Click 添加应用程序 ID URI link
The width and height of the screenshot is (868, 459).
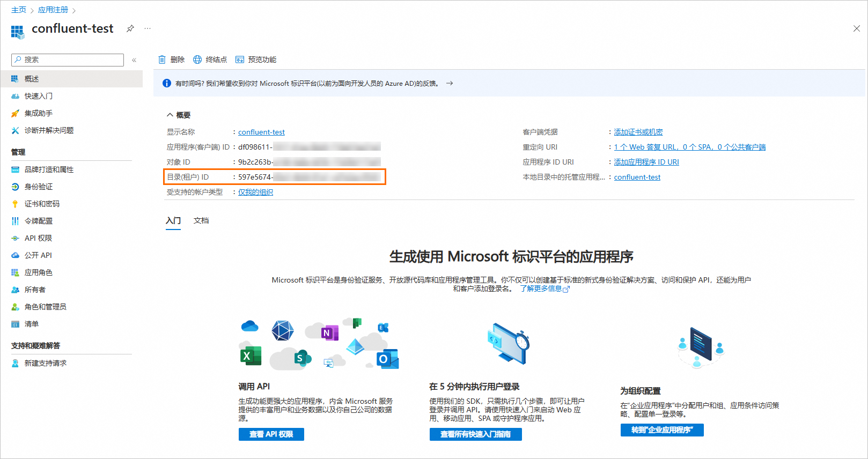click(646, 162)
